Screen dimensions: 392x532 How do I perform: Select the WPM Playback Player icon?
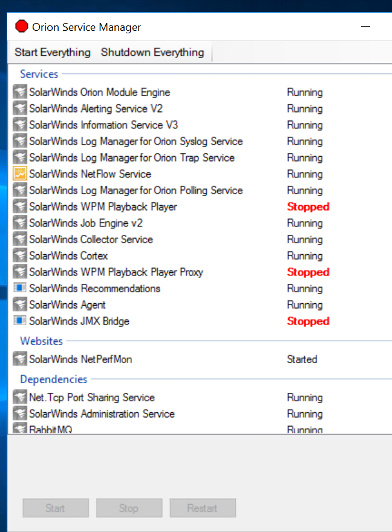[x=20, y=206]
